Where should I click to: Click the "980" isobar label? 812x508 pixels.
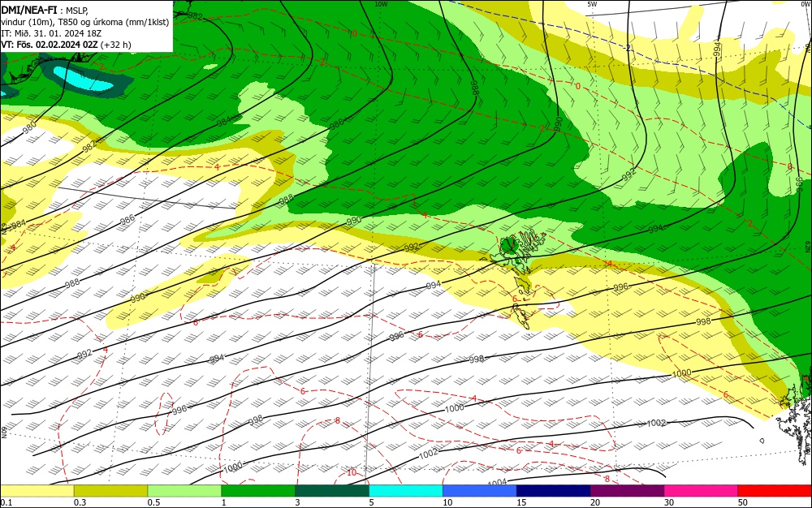click(x=29, y=127)
